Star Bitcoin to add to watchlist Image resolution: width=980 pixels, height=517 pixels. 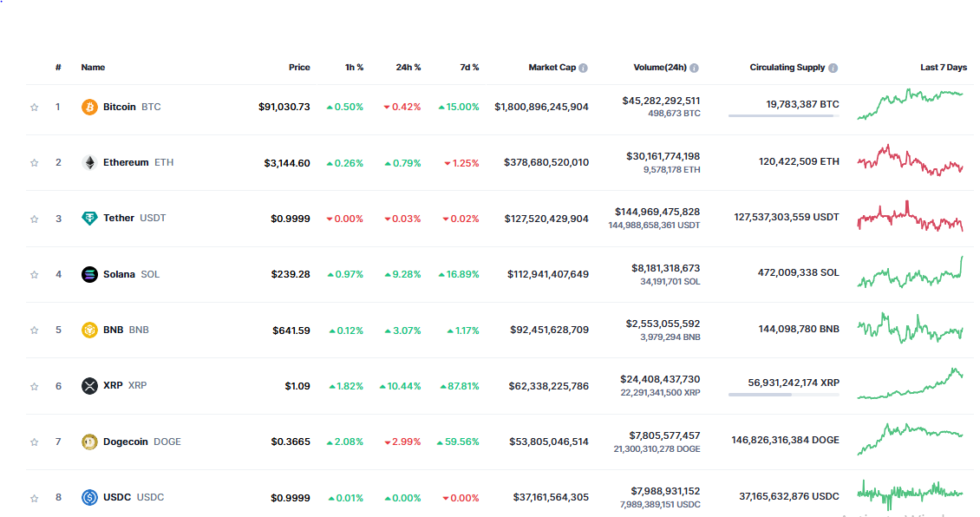(35, 108)
